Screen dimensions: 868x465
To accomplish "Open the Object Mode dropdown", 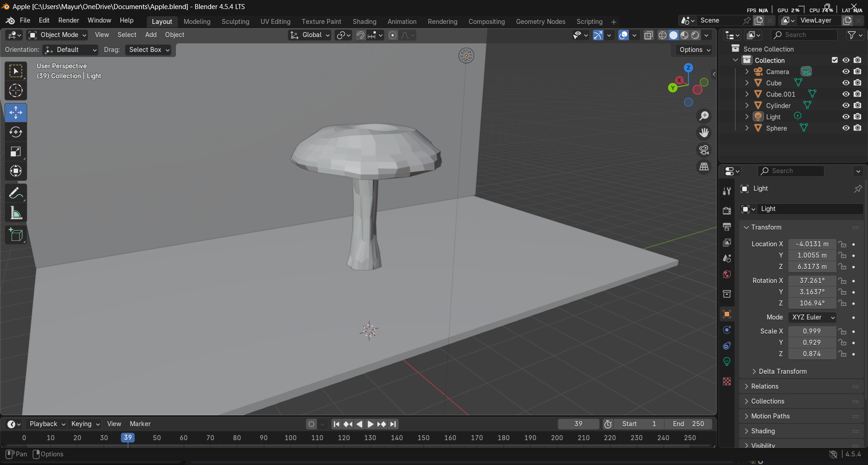I will pyautogui.click(x=57, y=35).
